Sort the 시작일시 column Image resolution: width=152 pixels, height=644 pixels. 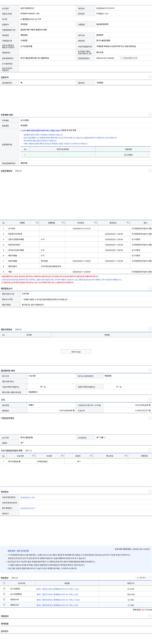point(95,222)
